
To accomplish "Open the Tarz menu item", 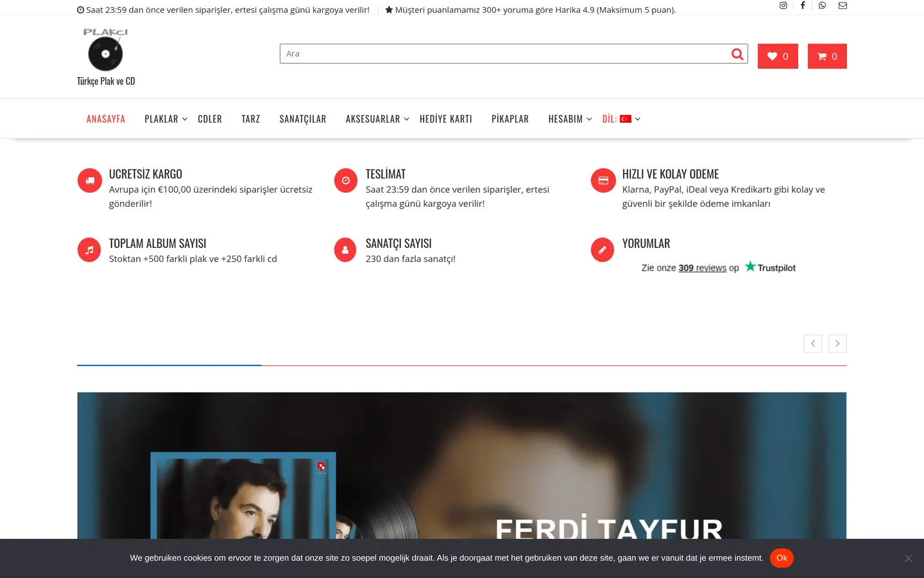I will tap(251, 119).
